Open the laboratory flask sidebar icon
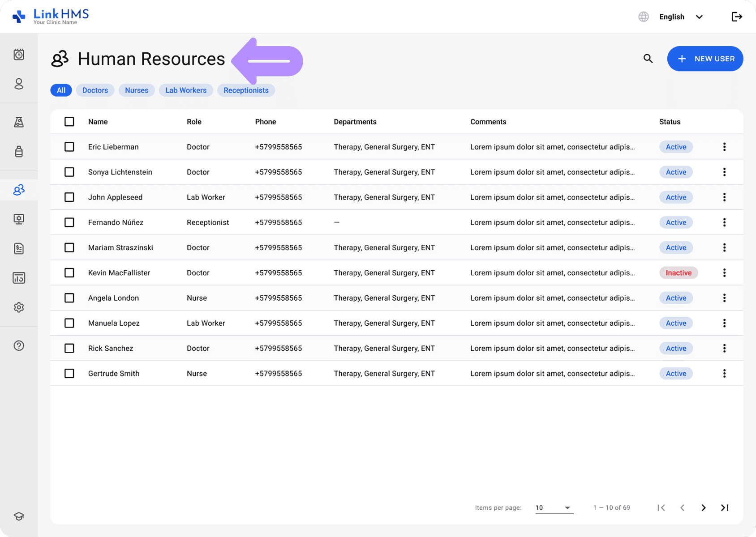 point(19,122)
